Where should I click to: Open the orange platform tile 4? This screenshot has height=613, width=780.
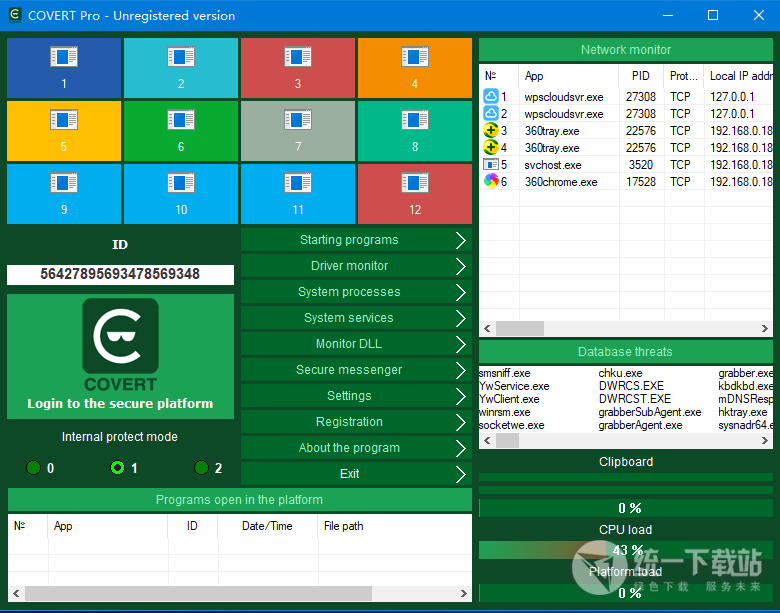(414, 67)
